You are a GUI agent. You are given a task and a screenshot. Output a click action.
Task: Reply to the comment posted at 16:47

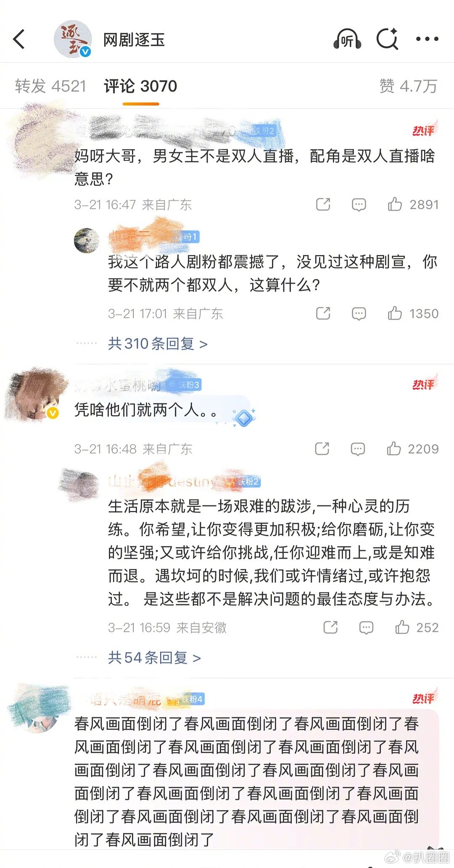tap(359, 205)
